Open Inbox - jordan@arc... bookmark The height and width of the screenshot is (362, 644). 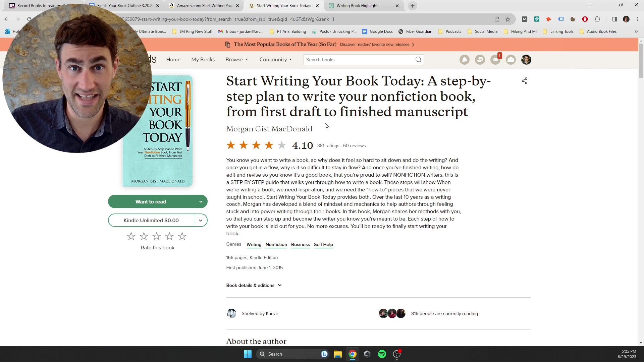pos(241,32)
